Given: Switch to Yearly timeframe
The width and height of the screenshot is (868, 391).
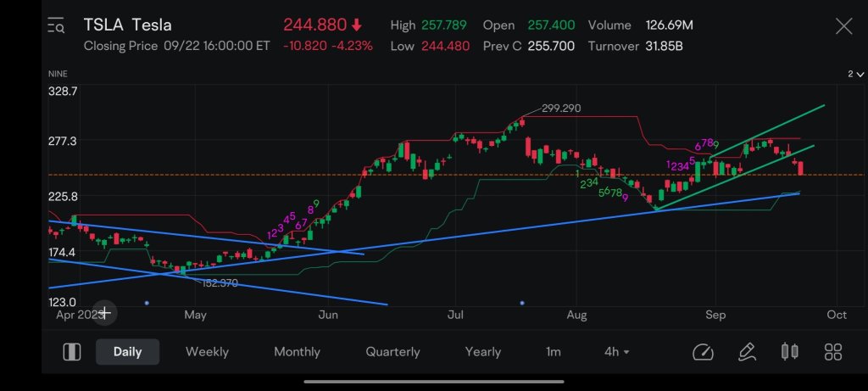Looking at the screenshot, I should pos(482,352).
